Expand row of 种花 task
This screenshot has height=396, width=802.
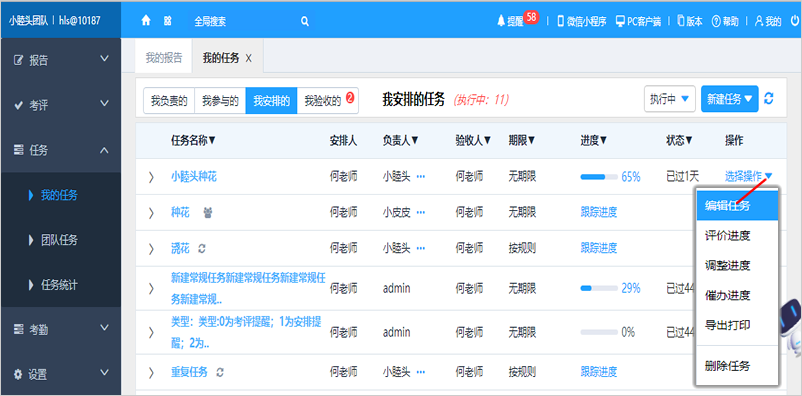[151, 212]
